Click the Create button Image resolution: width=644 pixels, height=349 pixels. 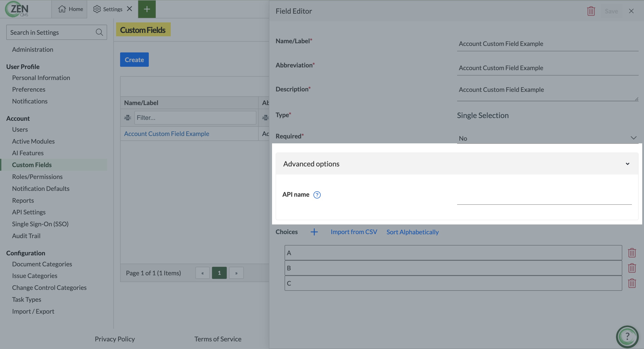click(x=134, y=60)
